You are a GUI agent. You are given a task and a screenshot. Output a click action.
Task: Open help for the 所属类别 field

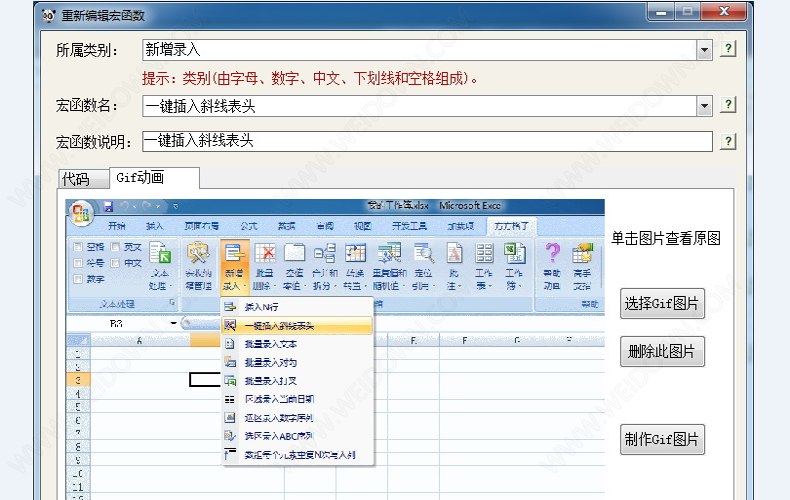point(728,49)
